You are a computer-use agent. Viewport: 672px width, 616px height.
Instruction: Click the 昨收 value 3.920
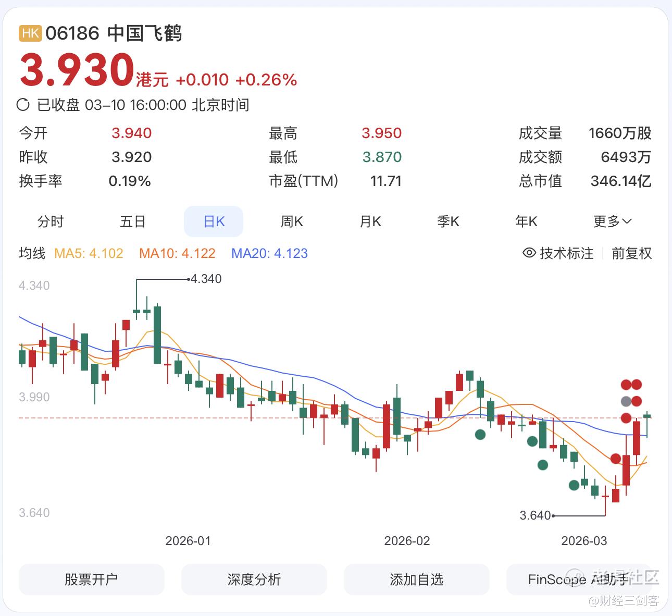pyautogui.click(x=132, y=157)
